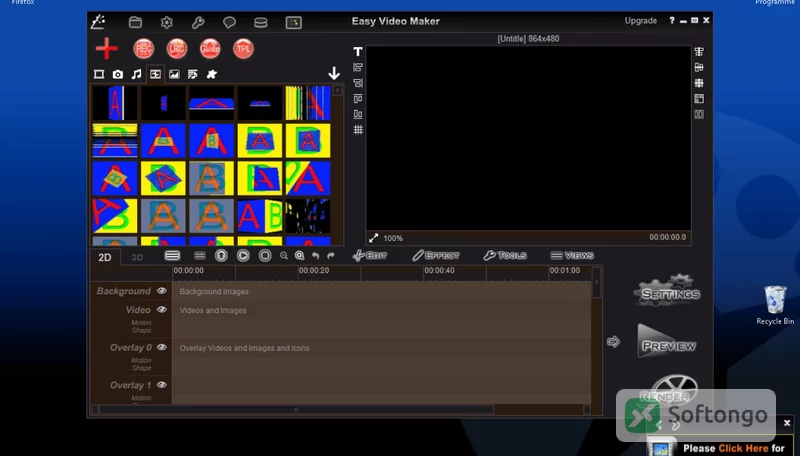This screenshot has width=800, height=456.
Task: Open the color palette screen icon
Action: pyautogui.click(x=293, y=22)
